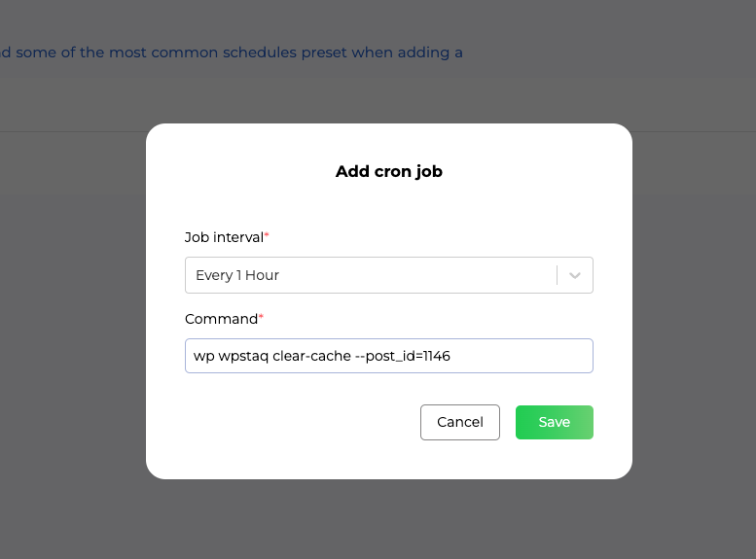Click the chevron arrow in Job interval
This screenshot has width=756, height=559.
click(575, 275)
